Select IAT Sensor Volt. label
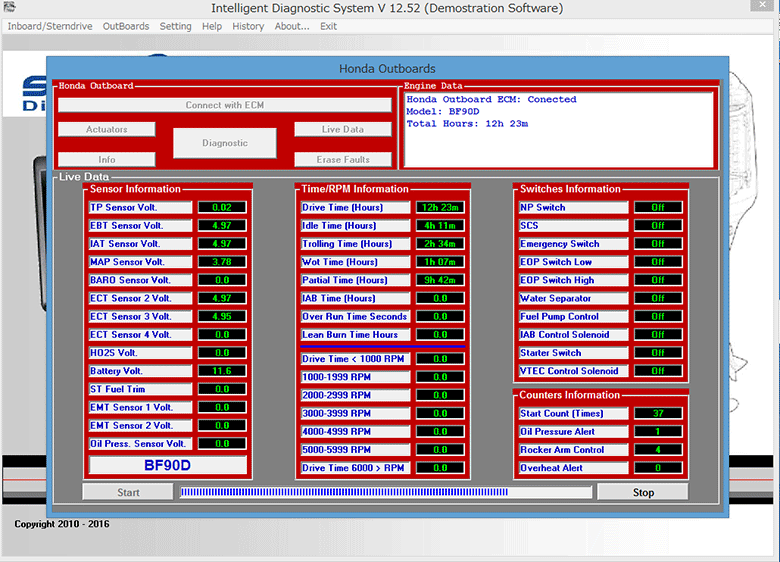This screenshot has width=780, height=562. coord(140,244)
